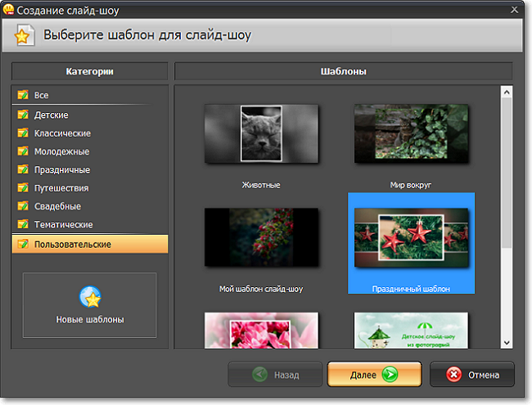532x405 pixels.
Task: Click the icon beside Детские category
Action: (23, 115)
